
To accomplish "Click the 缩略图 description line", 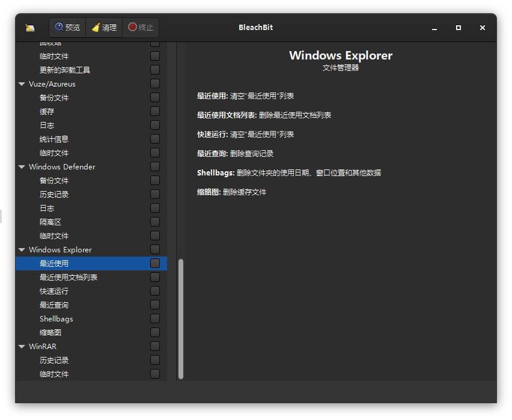I will pyautogui.click(x=231, y=192).
